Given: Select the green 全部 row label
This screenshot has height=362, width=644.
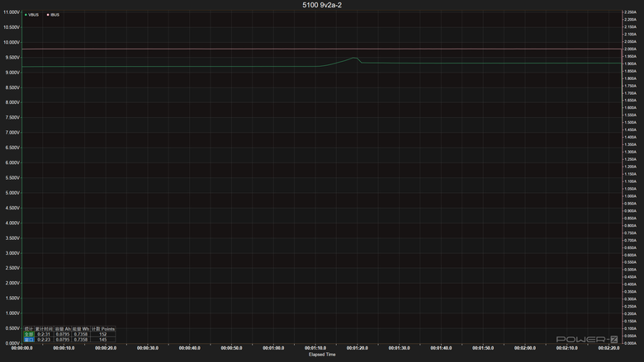Looking at the screenshot, I should click(29, 334).
